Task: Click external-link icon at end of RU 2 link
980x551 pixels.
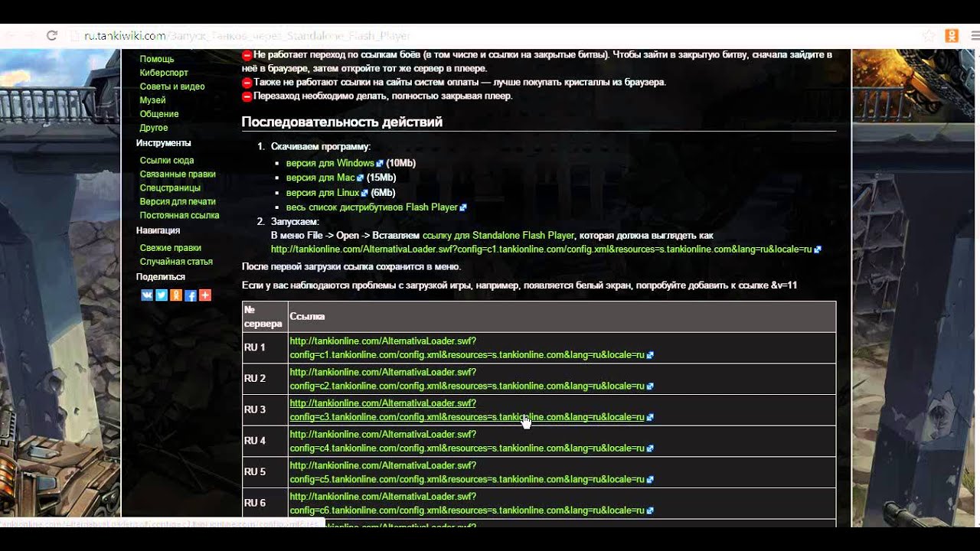Action: [x=650, y=386]
